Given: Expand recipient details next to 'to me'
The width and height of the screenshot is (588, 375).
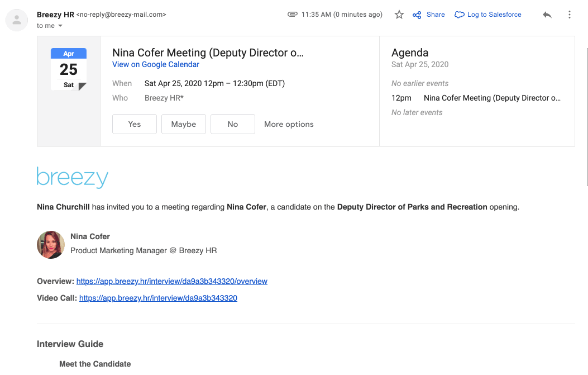Looking at the screenshot, I should pos(60,26).
